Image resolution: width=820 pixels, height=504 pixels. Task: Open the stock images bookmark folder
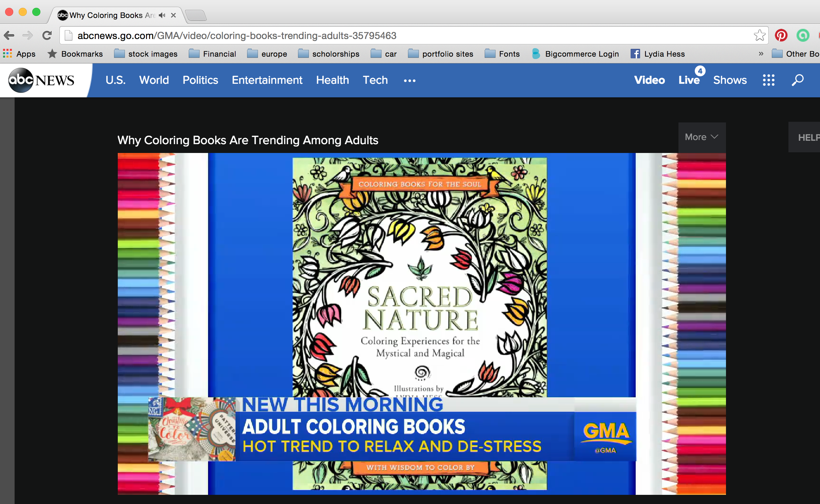click(x=146, y=54)
